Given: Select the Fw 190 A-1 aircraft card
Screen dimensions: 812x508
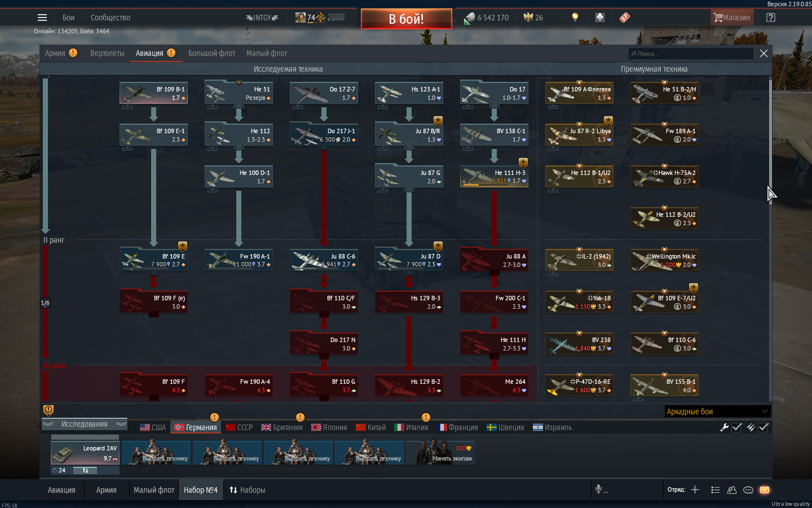Looking at the screenshot, I should tap(239, 260).
